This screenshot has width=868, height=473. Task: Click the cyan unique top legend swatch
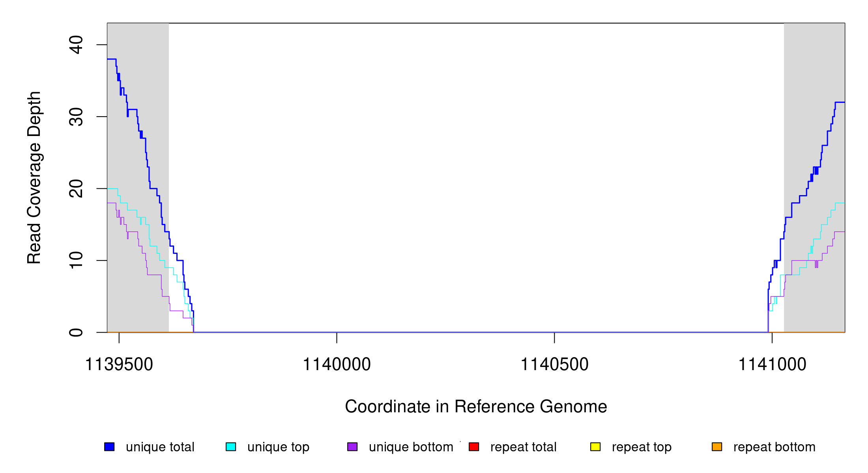[231, 447]
